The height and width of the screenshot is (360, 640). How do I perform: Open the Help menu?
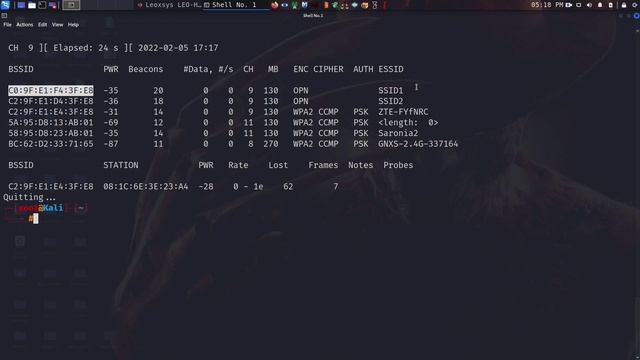[73, 24]
